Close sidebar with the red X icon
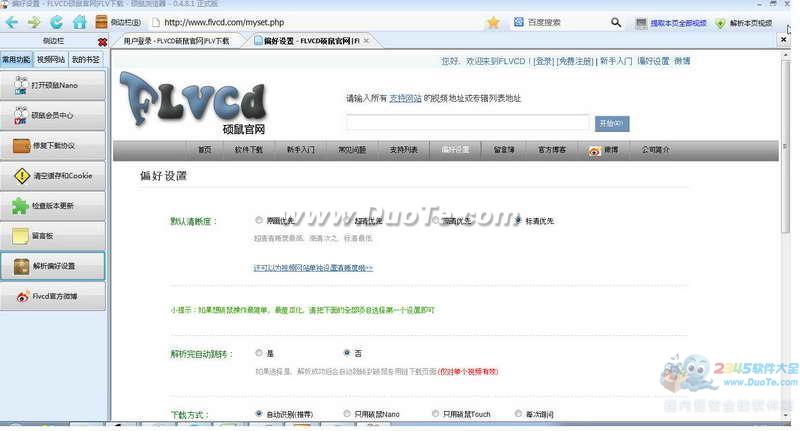Viewport: 800px width, 431px height. coord(102,42)
